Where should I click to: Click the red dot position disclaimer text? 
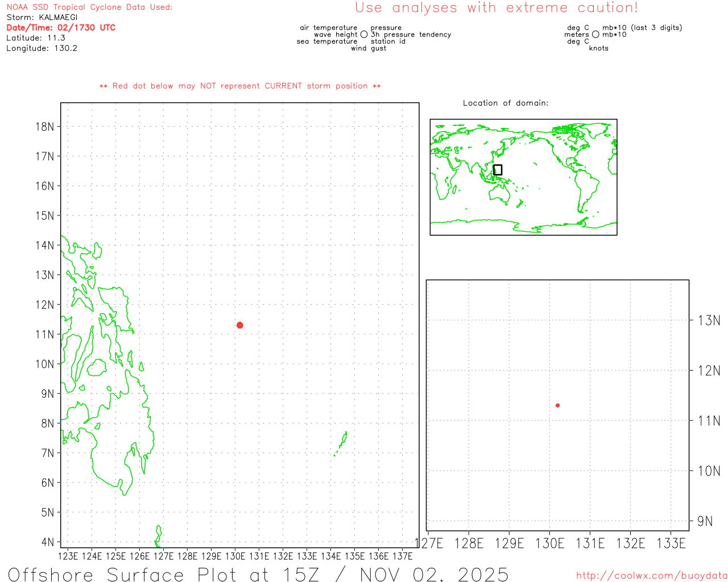click(240, 86)
